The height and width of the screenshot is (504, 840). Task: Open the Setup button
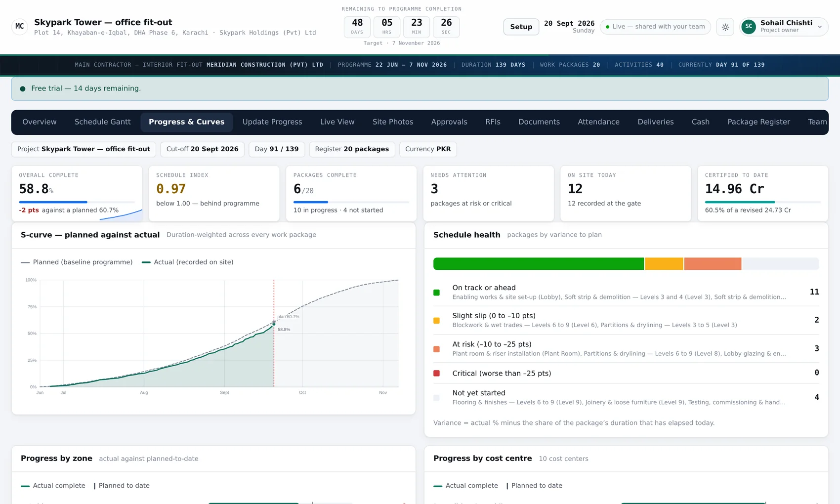coord(521,27)
